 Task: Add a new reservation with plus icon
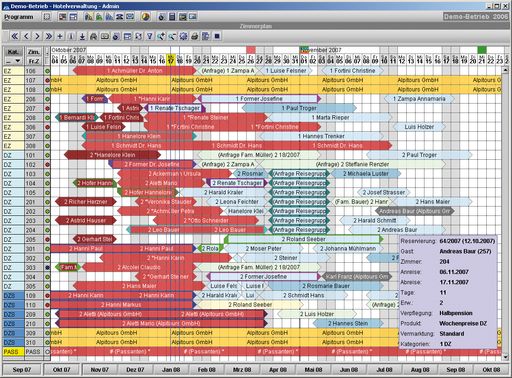point(60,36)
